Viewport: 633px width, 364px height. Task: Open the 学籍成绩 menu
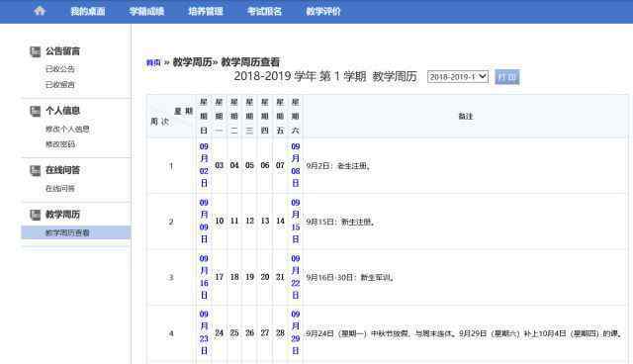point(146,11)
